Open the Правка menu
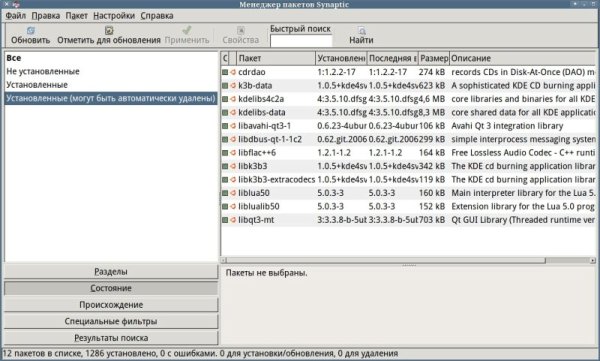Image resolution: width=600 pixels, height=361 pixels. pyautogui.click(x=46, y=16)
